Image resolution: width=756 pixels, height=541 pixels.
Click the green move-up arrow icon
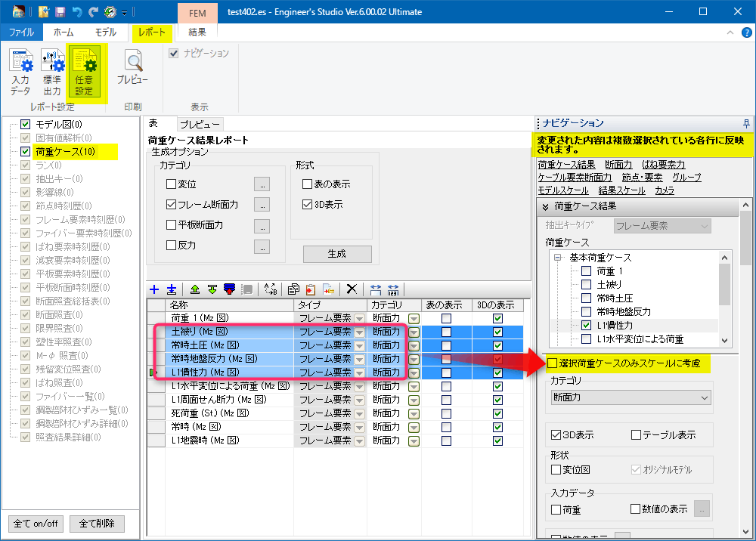coord(194,289)
